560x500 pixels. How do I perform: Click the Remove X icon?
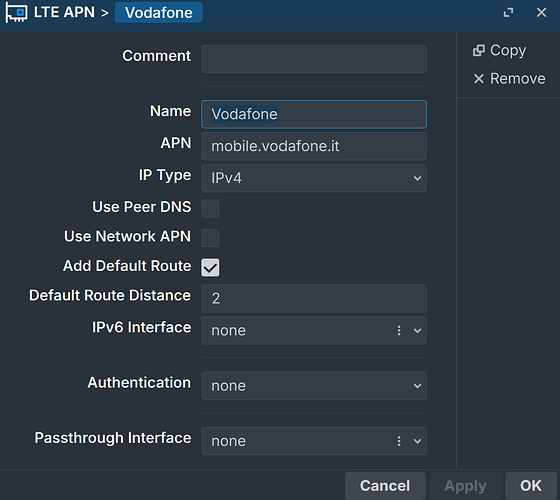tap(479, 79)
